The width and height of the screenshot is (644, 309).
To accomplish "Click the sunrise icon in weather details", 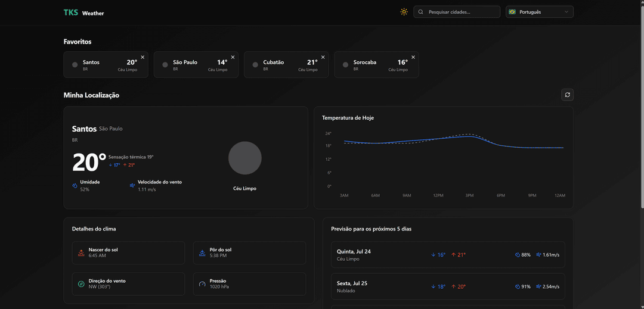I will pos(81,252).
